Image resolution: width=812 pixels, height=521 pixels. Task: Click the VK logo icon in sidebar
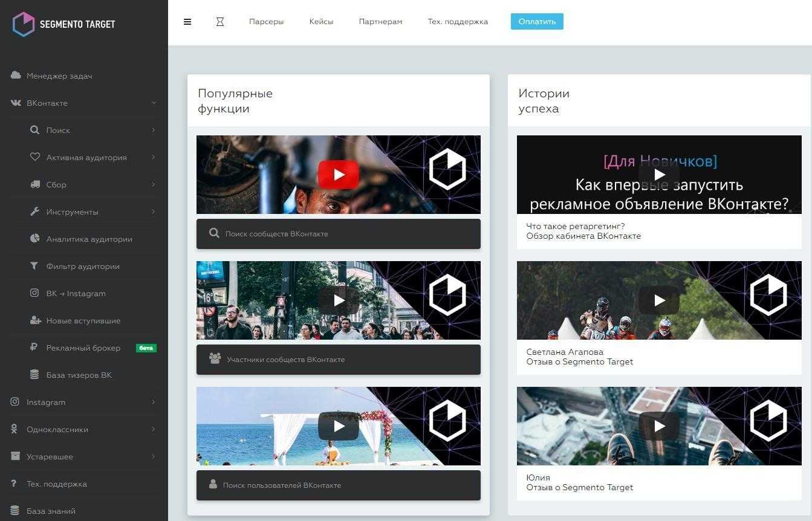click(16, 103)
